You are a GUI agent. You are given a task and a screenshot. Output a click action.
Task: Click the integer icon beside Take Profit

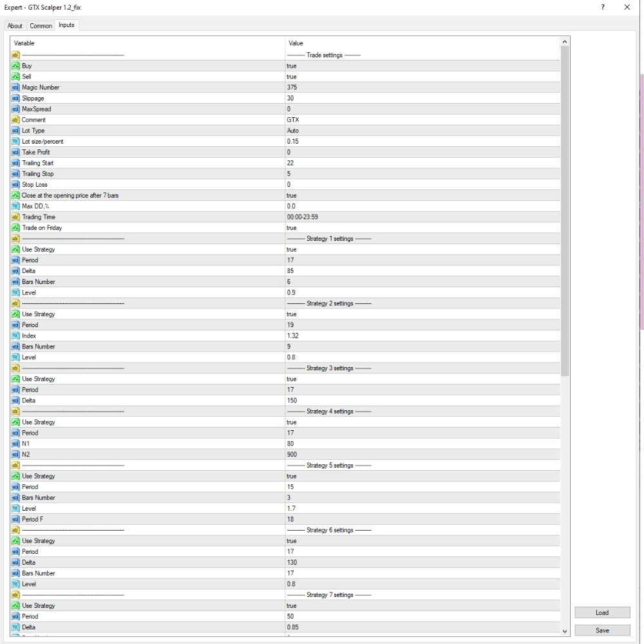pos(15,153)
